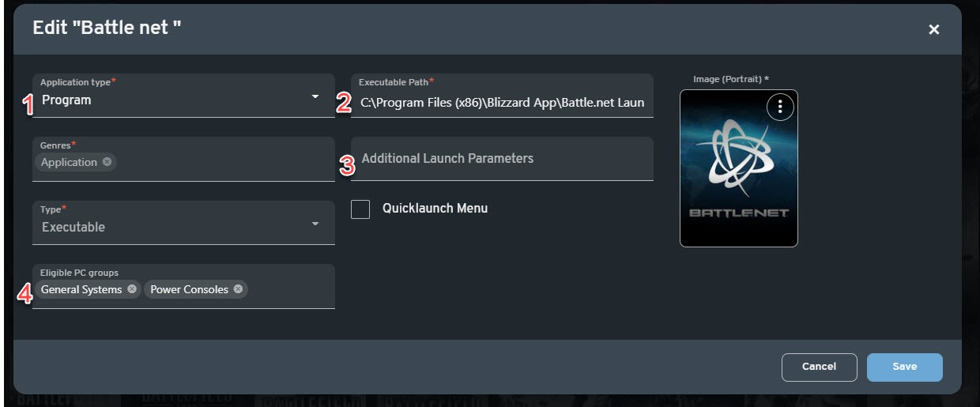Cancel editing the application
The height and width of the screenshot is (407, 980).
[x=819, y=367]
